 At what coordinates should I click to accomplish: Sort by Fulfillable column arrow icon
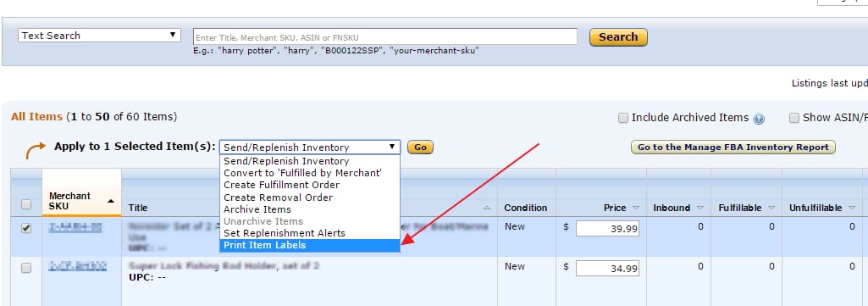coord(771,208)
